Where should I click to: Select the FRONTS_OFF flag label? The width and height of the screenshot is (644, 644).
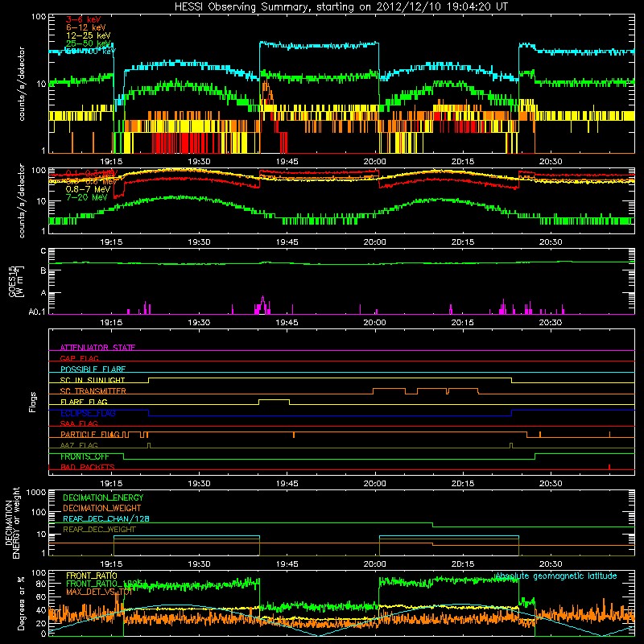85,456
